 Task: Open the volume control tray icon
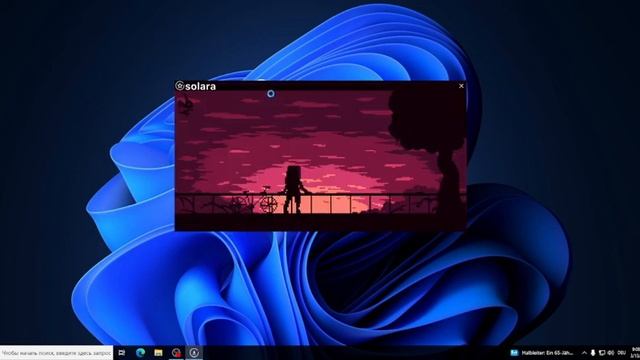click(x=611, y=353)
